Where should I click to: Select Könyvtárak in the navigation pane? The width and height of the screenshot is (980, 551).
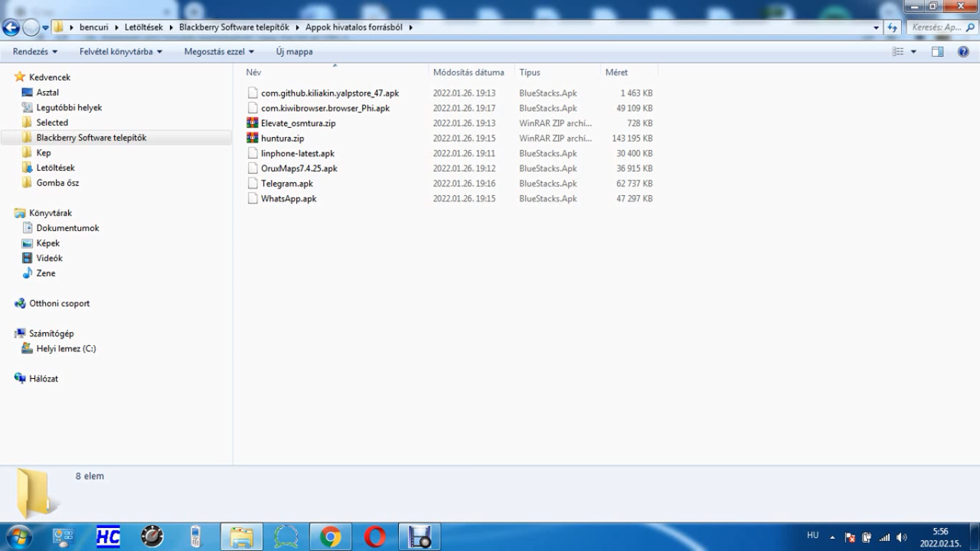(50, 213)
